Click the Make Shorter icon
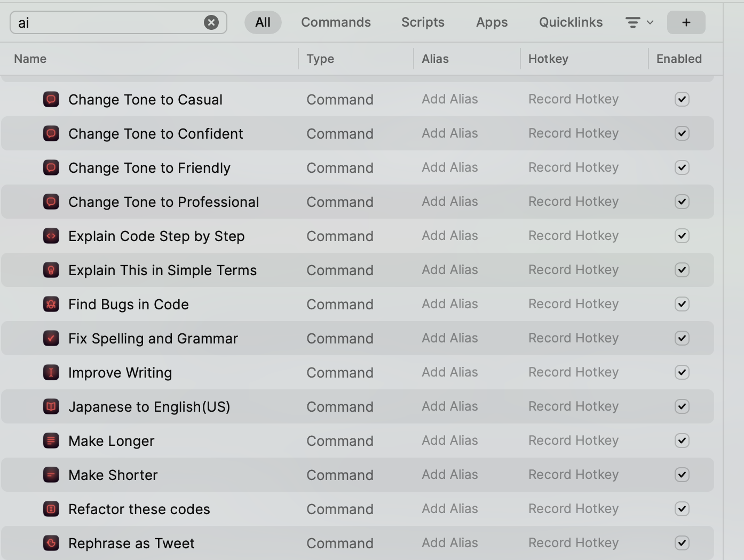This screenshot has height=560, width=744. pyautogui.click(x=51, y=475)
